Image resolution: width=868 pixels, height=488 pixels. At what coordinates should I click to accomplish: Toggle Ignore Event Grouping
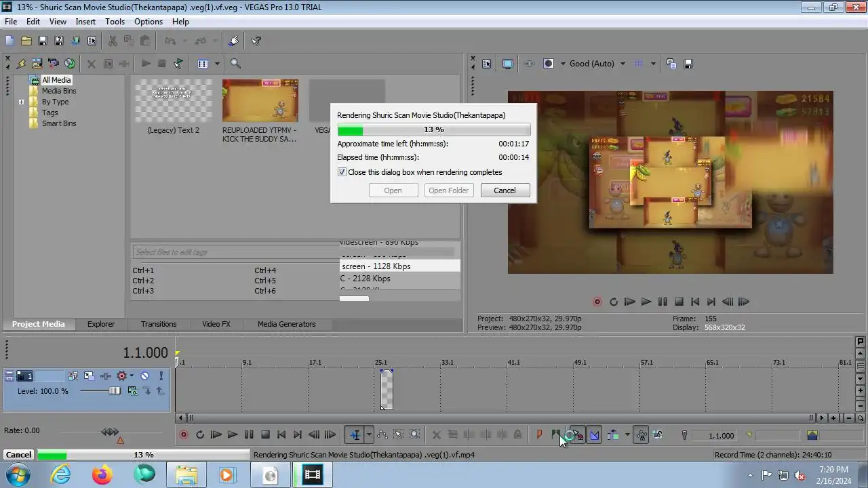[x=657, y=435]
